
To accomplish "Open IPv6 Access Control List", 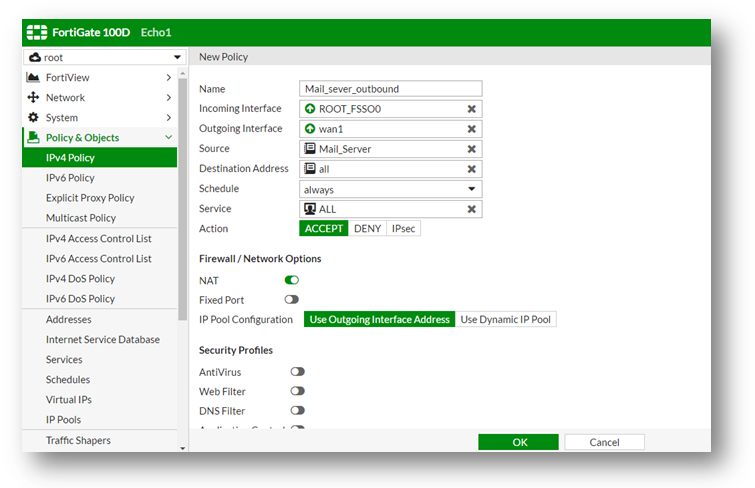I will click(100, 259).
